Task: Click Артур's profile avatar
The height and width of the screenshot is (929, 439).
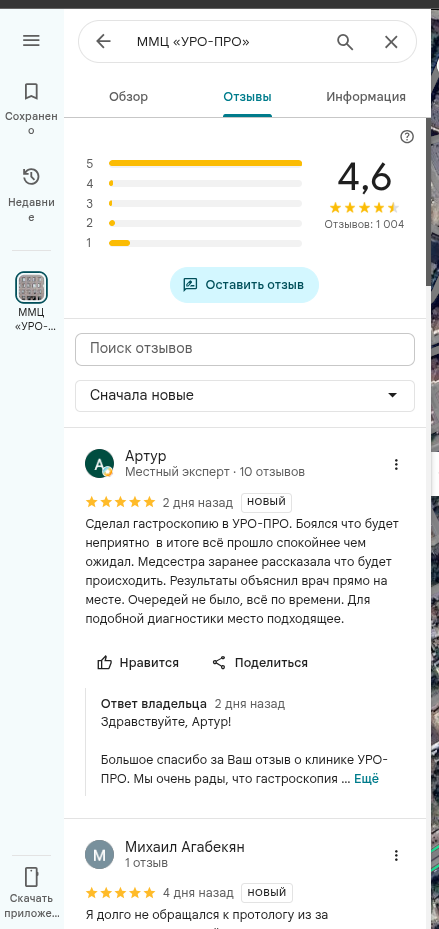Action: click(100, 463)
